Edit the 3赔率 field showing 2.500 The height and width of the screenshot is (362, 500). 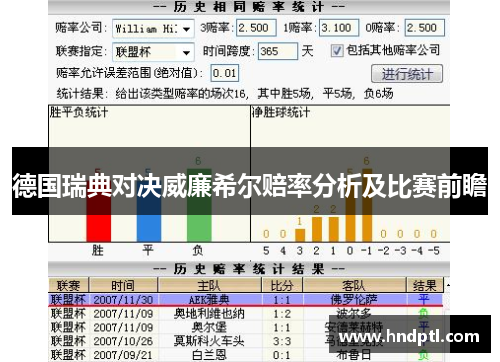pos(256,28)
